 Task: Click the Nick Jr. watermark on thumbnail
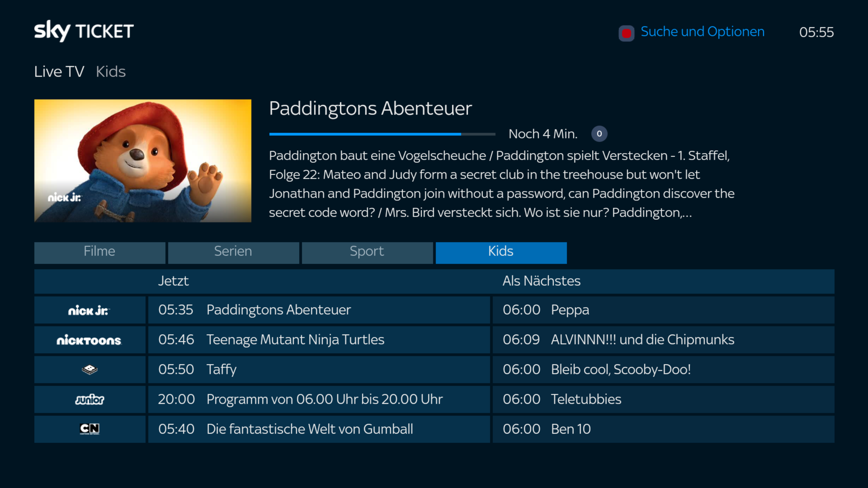tap(65, 197)
